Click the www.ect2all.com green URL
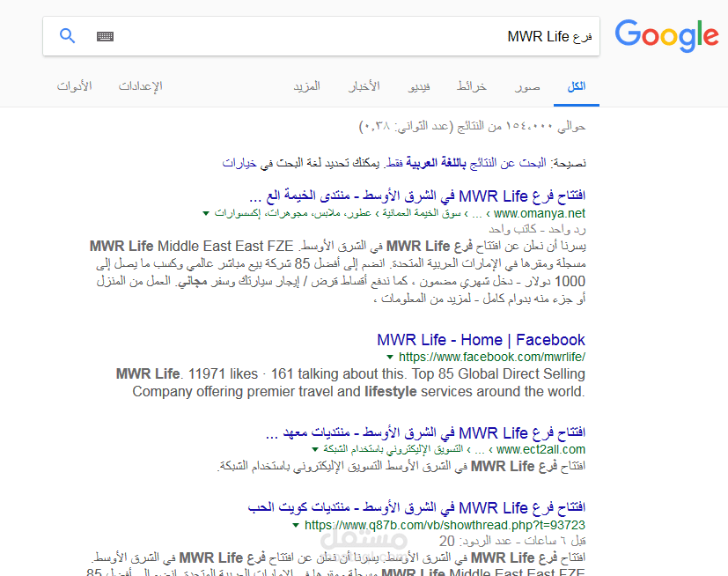 pyautogui.click(x=540, y=449)
